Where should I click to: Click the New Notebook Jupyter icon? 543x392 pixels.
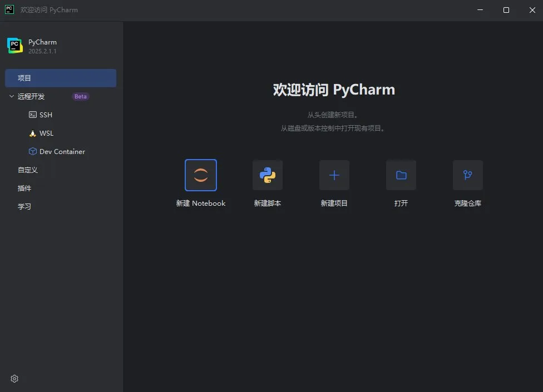201,175
